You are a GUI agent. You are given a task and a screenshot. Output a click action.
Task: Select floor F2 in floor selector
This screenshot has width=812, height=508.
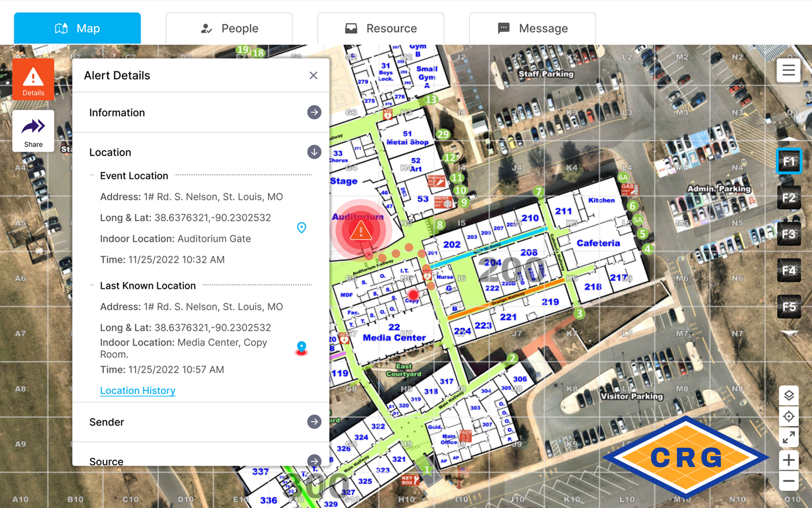(789, 198)
